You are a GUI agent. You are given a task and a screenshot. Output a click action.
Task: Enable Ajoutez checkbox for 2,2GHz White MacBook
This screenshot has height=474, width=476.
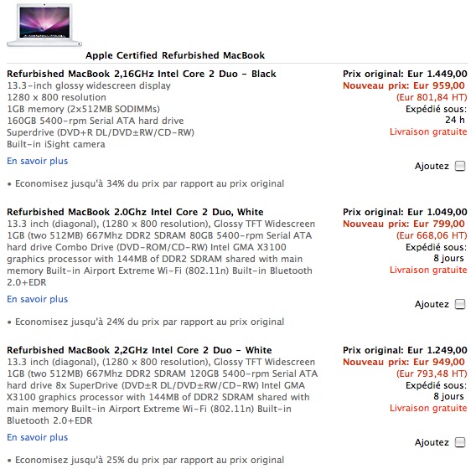460,442
